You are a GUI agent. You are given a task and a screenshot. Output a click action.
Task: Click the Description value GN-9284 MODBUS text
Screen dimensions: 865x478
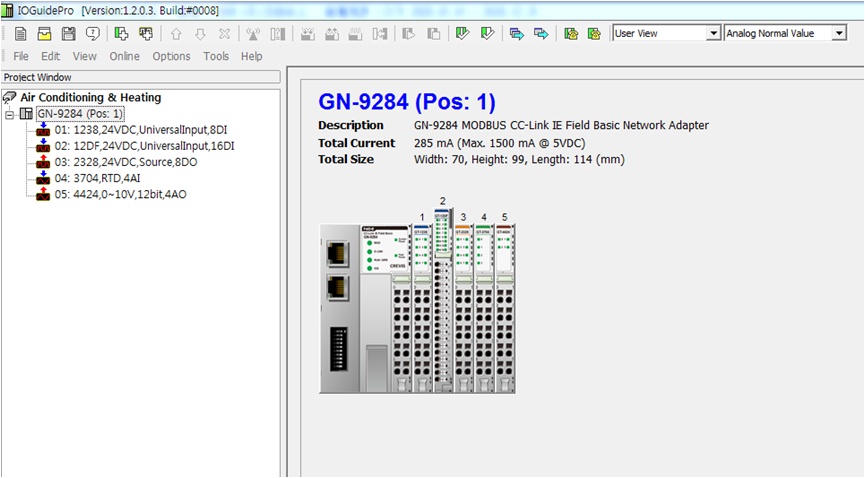(561, 125)
